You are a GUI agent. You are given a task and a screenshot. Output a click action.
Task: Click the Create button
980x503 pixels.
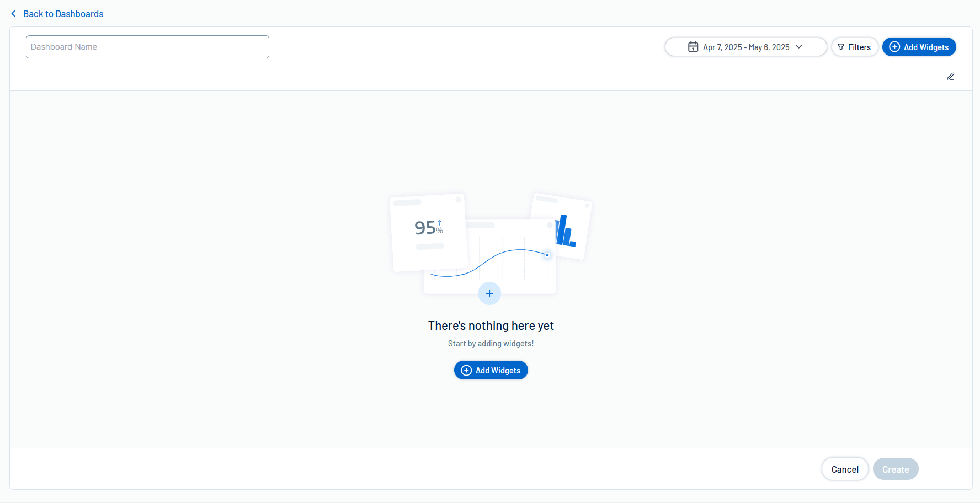point(895,469)
